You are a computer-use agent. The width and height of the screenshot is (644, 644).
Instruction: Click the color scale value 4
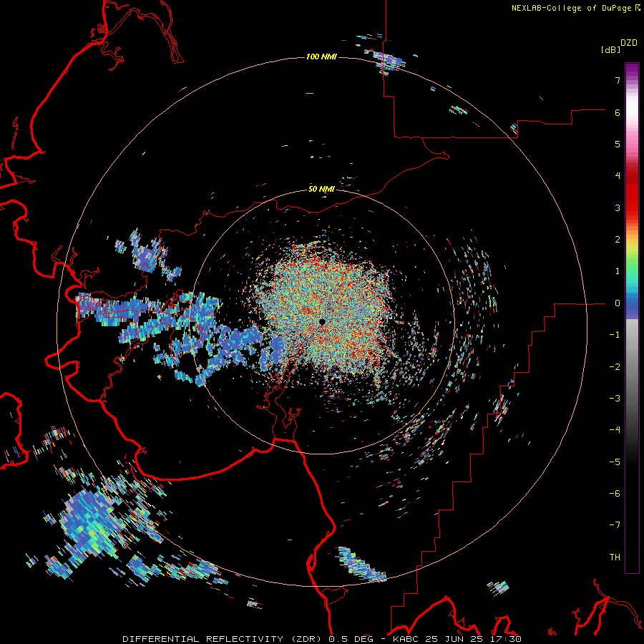point(618,176)
